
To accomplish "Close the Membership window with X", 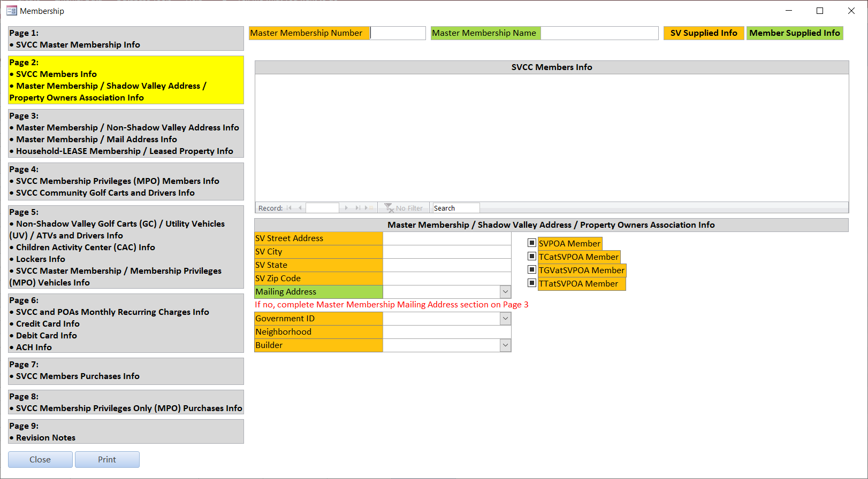I will (851, 11).
